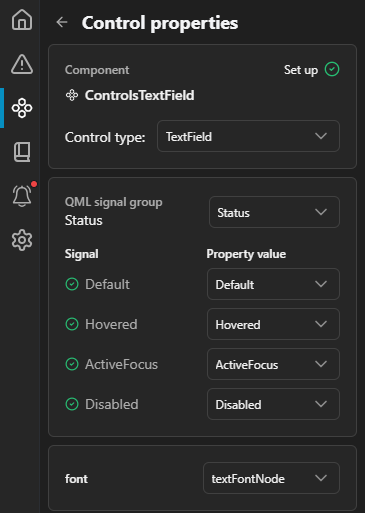Click the Default signal label
Viewport: 365px width, 513px height.
(107, 284)
